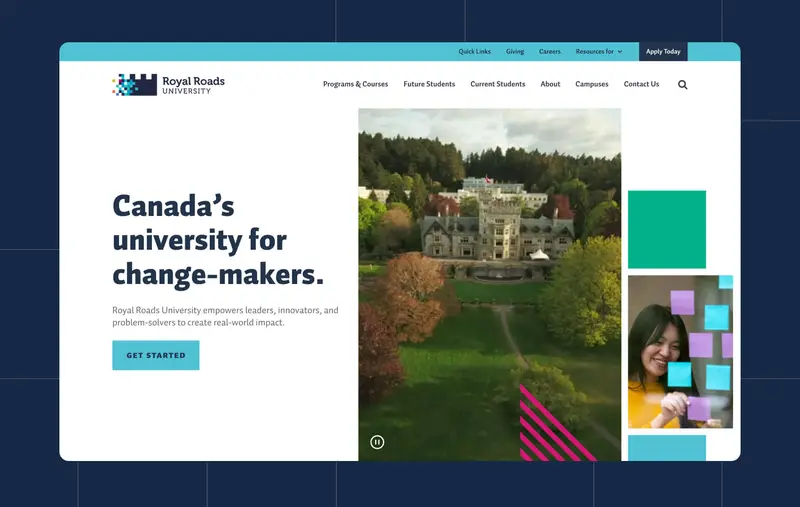Click the aerial campus castle video

490,285
